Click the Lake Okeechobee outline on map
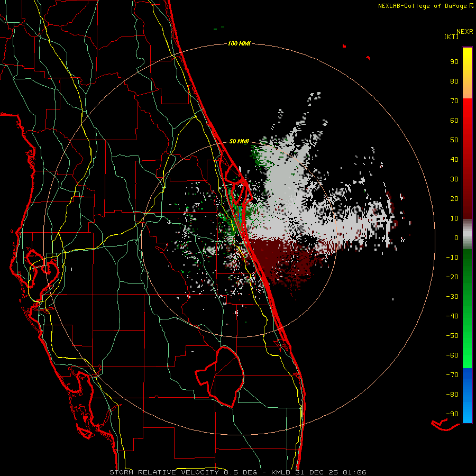This screenshot has height=476, width=476. point(221,377)
